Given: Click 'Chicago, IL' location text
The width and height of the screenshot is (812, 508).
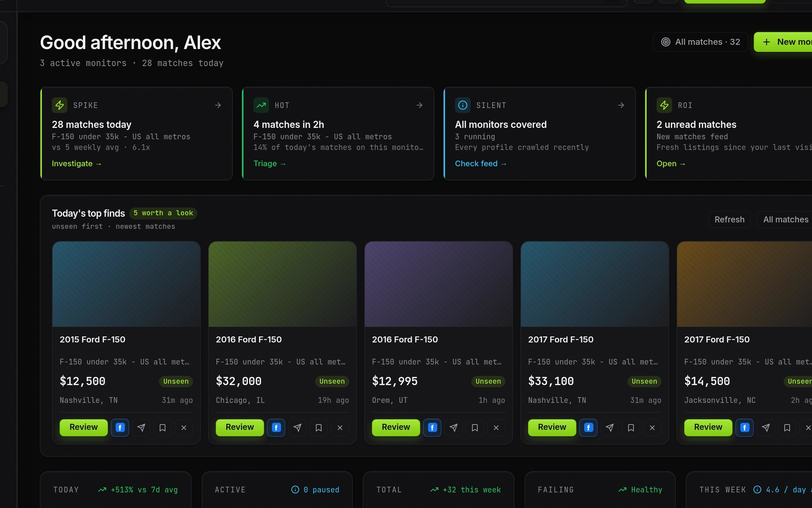Looking at the screenshot, I should click(240, 400).
